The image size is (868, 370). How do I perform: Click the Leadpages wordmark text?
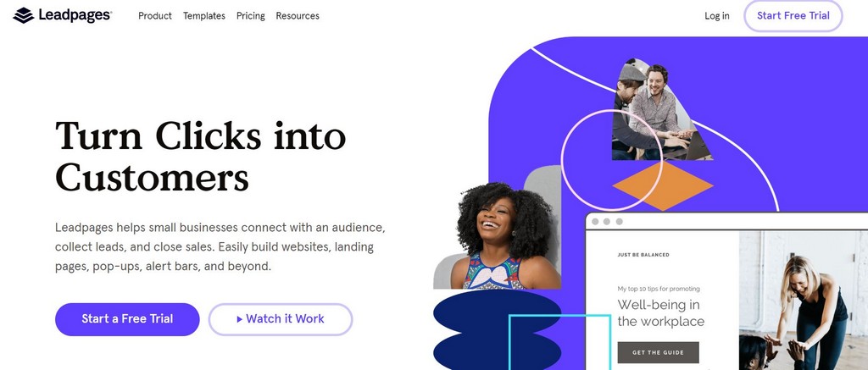75,15
